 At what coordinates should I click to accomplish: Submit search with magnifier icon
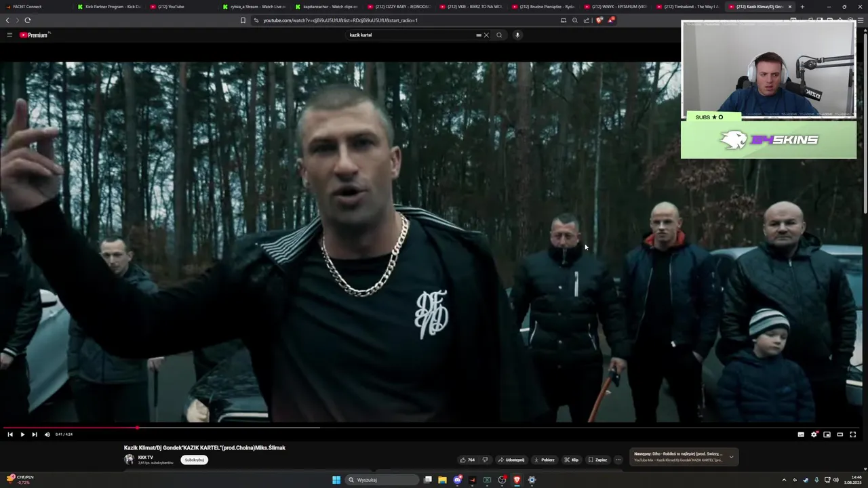(x=499, y=35)
